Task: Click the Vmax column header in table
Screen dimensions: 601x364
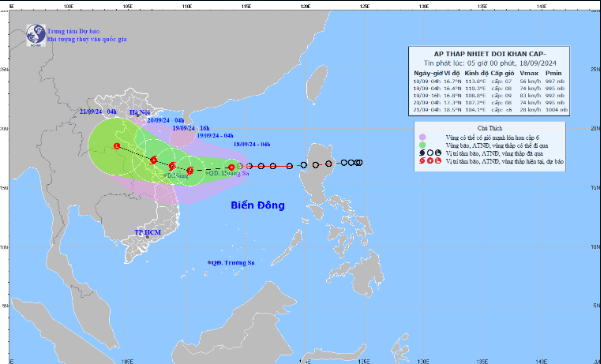Action: click(x=529, y=73)
